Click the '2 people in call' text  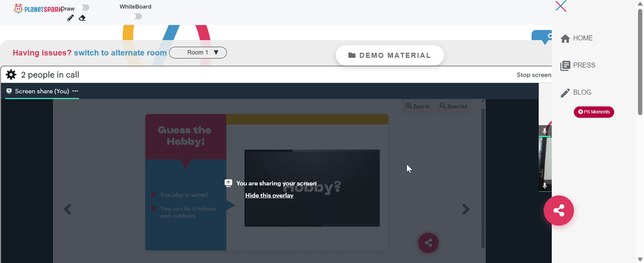pyautogui.click(x=50, y=75)
